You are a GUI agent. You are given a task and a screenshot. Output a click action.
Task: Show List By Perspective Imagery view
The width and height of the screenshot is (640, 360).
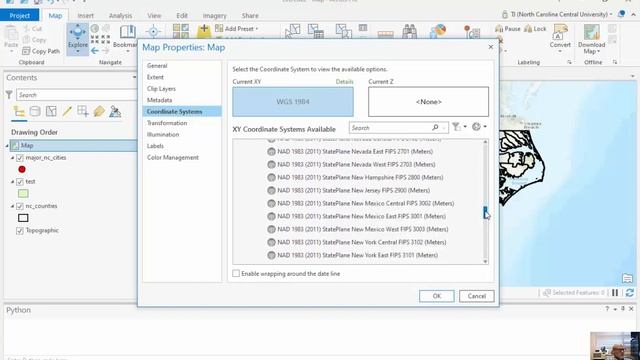click(x=115, y=111)
